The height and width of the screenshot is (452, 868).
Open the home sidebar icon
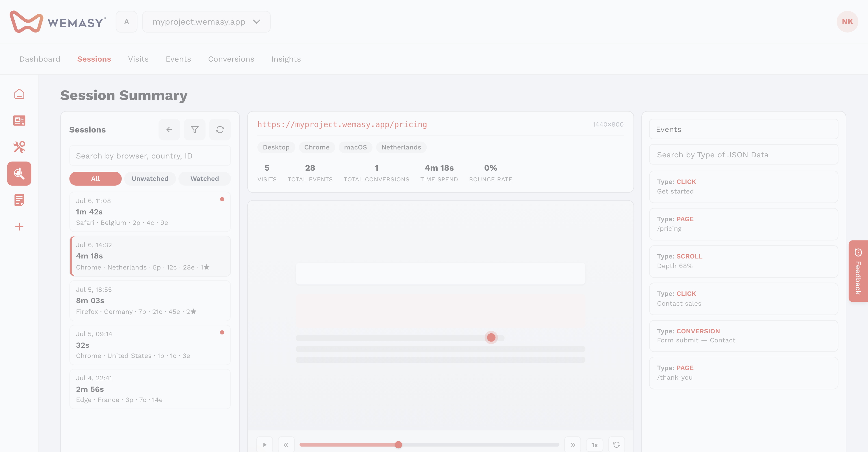[x=19, y=94]
